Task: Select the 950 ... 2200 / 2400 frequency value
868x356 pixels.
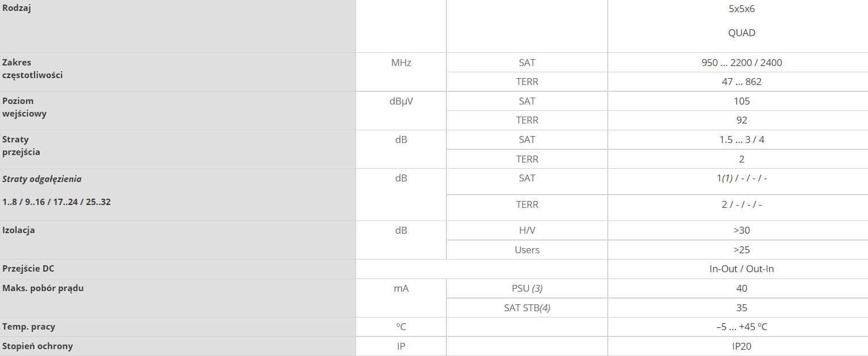Action: click(742, 63)
